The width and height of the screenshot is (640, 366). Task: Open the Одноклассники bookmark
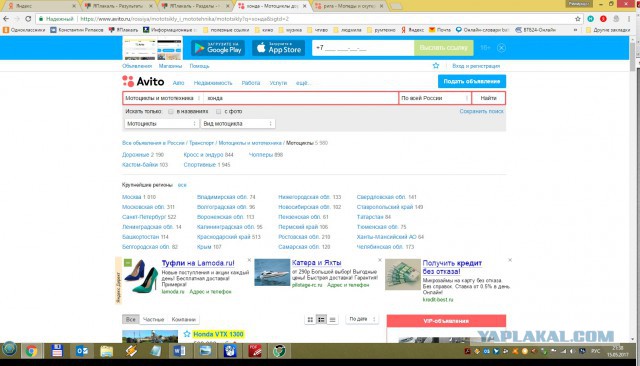pos(24,30)
